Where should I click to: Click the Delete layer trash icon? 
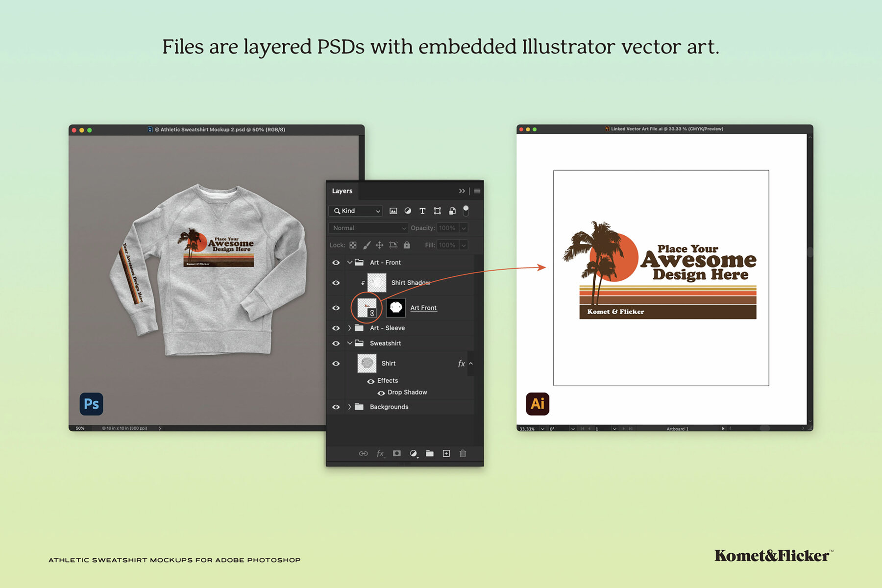[x=463, y=453]
